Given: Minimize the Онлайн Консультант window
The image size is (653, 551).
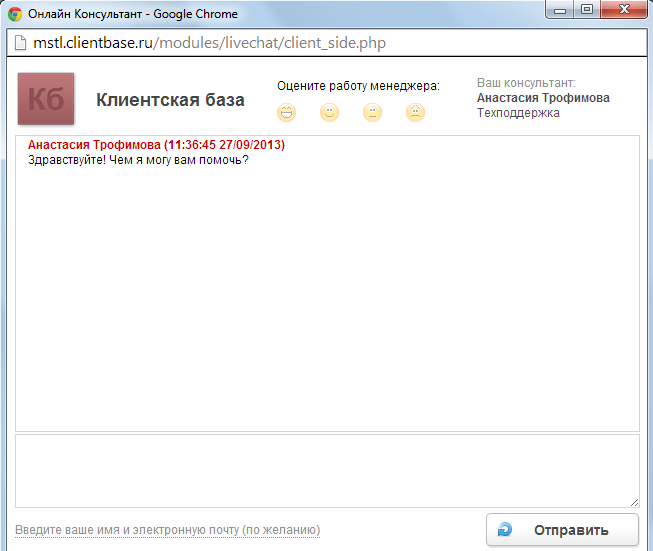Looking at the screenshot, I should tap(560, 10).
